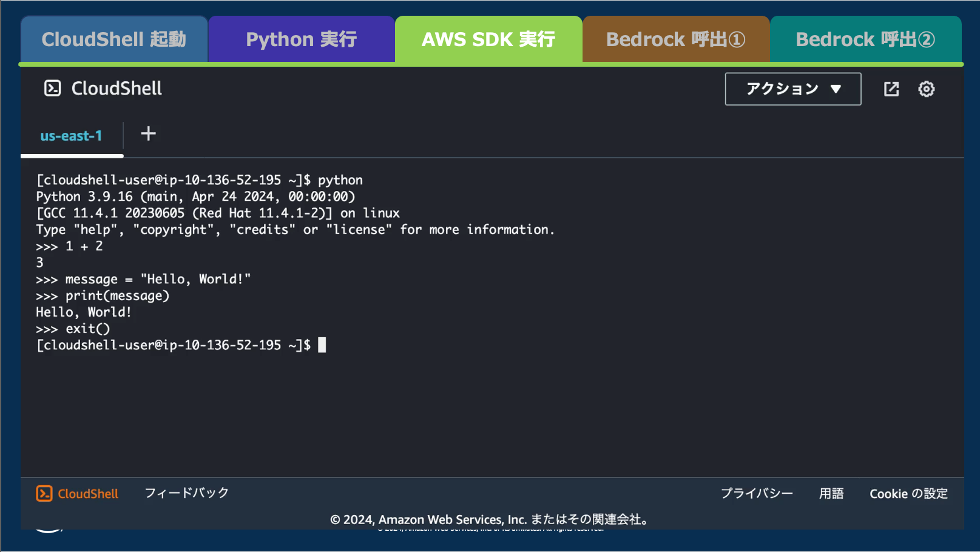
Task: Switch to the CloudShell 起動 tab
Action: pos(114,39)
